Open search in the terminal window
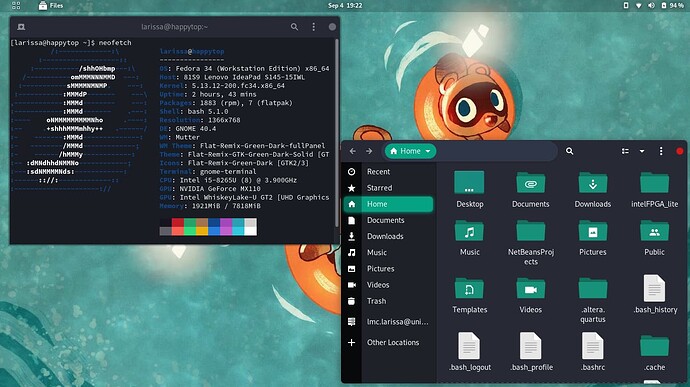Screen dimensions: 690x387 (294, 27)
